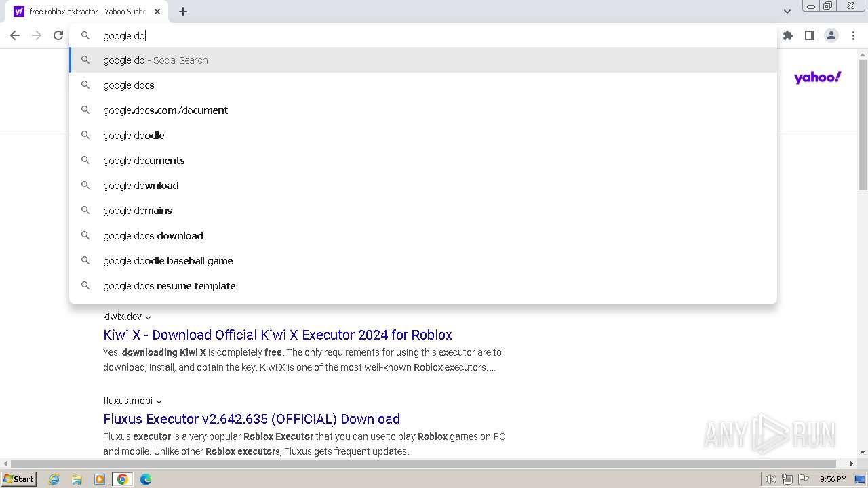
Task: Expand the kiwix.dev result dropdown arrow
Action: click(149, 317)
